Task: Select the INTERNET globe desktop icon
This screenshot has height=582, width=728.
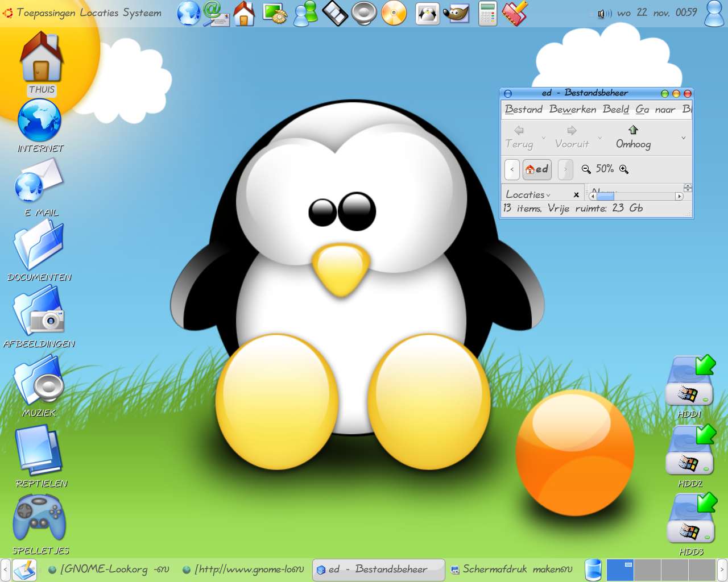Action: click(x=40, y=126)
